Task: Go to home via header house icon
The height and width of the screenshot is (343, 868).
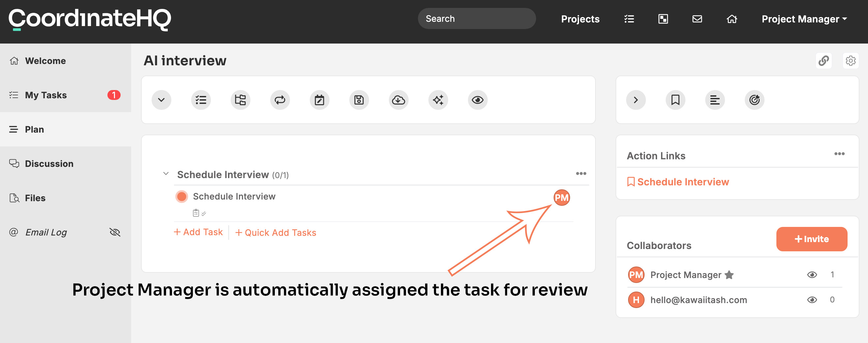Action: coord(732,19)
